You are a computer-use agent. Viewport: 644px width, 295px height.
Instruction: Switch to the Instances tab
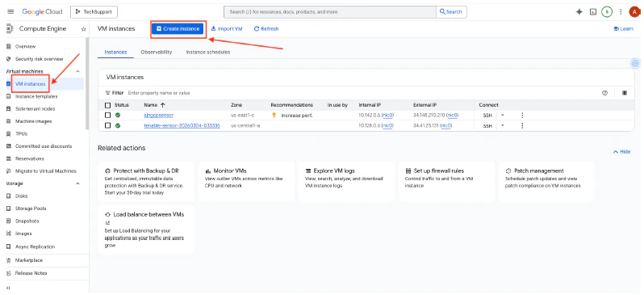click(116, 53)
